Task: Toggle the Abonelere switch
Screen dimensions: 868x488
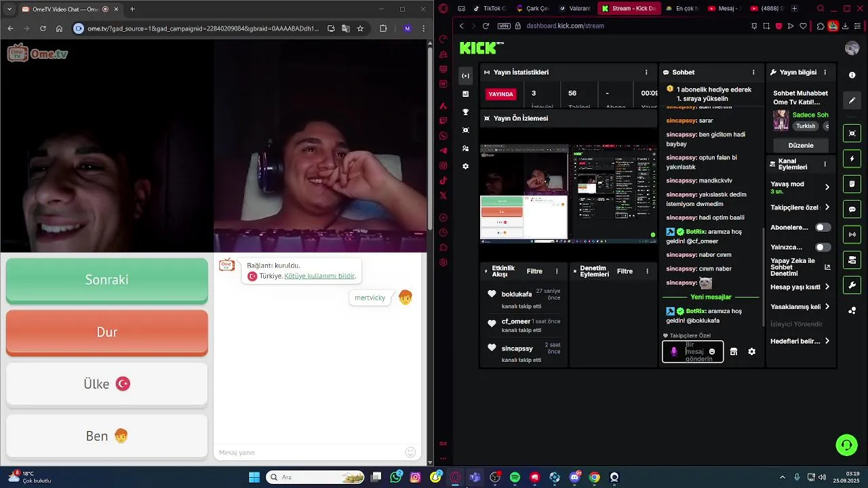Action: (823, 227)
